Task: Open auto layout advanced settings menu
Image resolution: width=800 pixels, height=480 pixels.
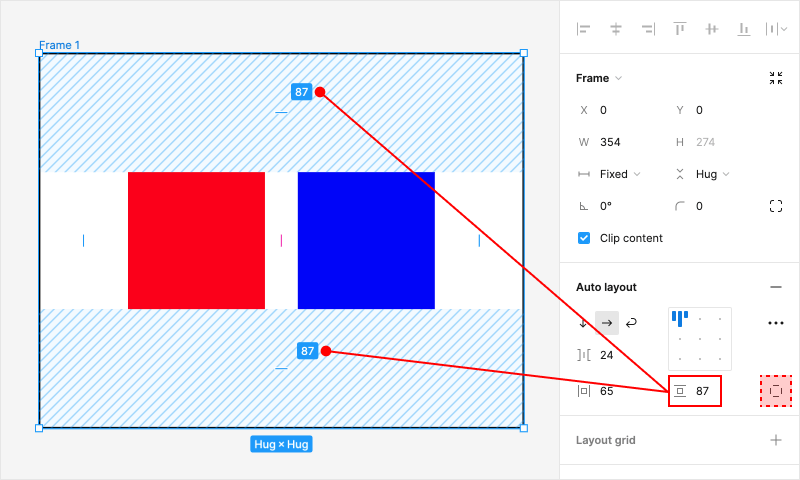Action: (x=776, y=323)
